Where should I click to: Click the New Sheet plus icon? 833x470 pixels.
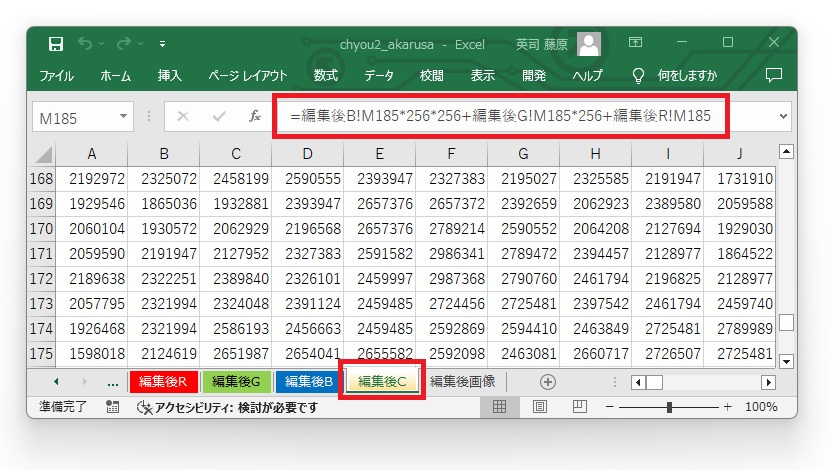pyautogui.click(x=548, y=382)
